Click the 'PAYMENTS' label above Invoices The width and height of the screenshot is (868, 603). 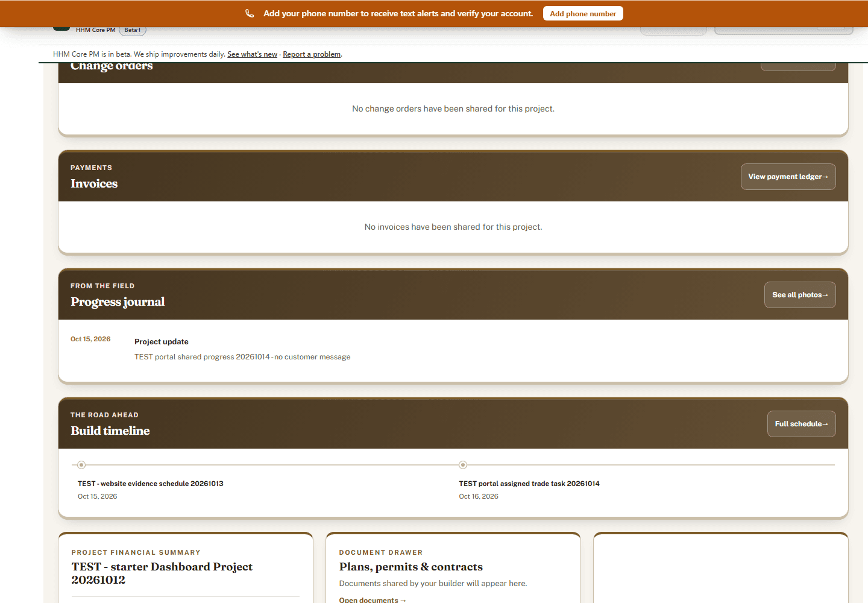(x=91, y=168)
